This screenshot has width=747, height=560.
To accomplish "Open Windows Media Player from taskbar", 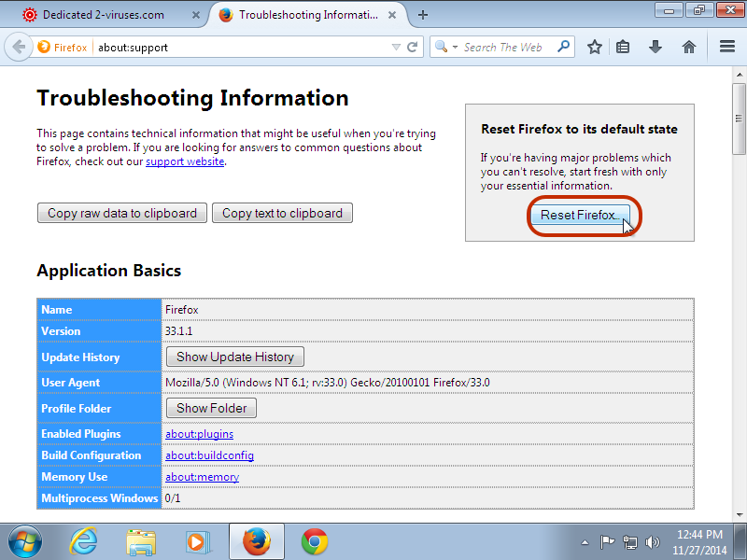I will [x=198, y=542].
